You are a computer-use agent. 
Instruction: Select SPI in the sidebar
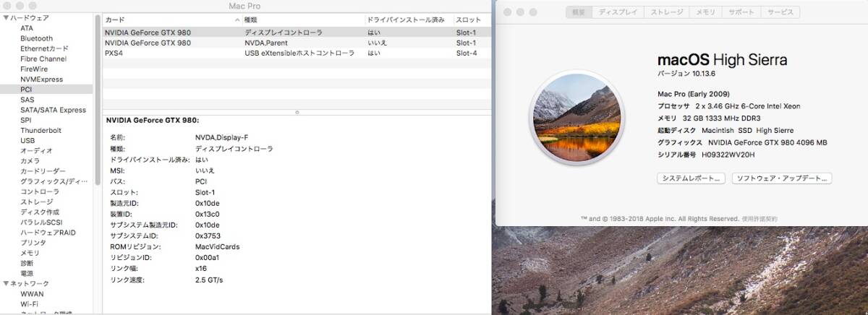click(26, 120)
